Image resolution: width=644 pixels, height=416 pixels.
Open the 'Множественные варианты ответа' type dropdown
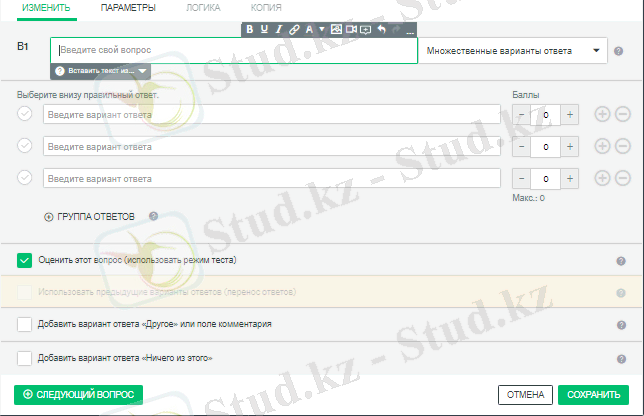click(x=512, y=51)
